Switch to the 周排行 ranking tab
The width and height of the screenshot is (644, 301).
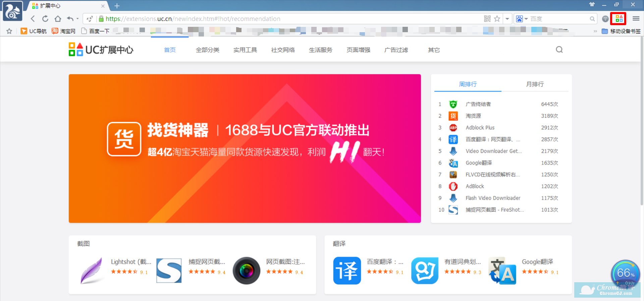pyautogui.click(x=468, y=84)
